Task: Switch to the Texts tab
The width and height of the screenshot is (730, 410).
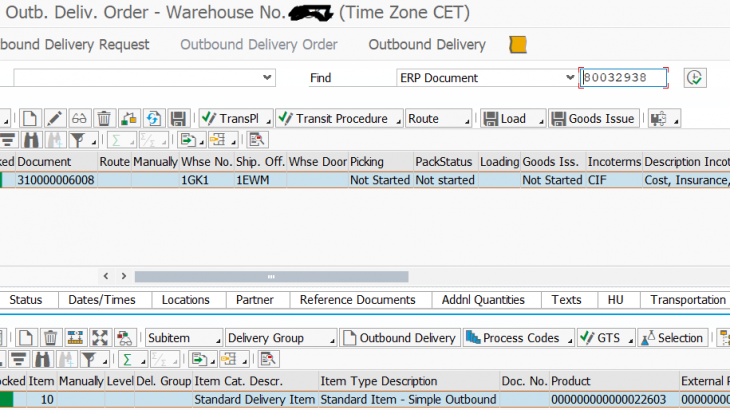Action: tap(567, 300)
